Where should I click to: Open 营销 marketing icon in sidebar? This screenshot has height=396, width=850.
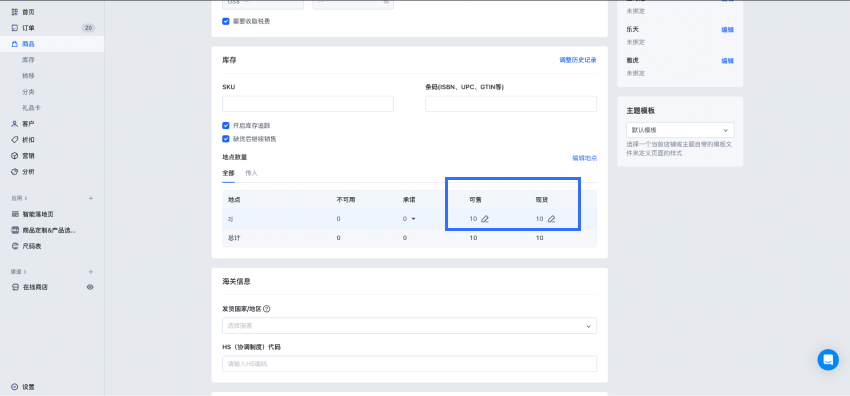click(15, 156)
